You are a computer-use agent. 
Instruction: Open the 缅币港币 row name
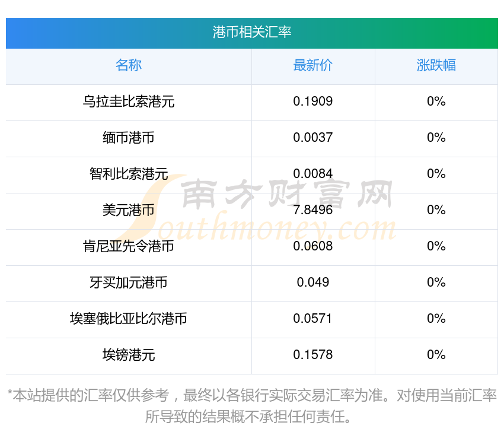129,138
